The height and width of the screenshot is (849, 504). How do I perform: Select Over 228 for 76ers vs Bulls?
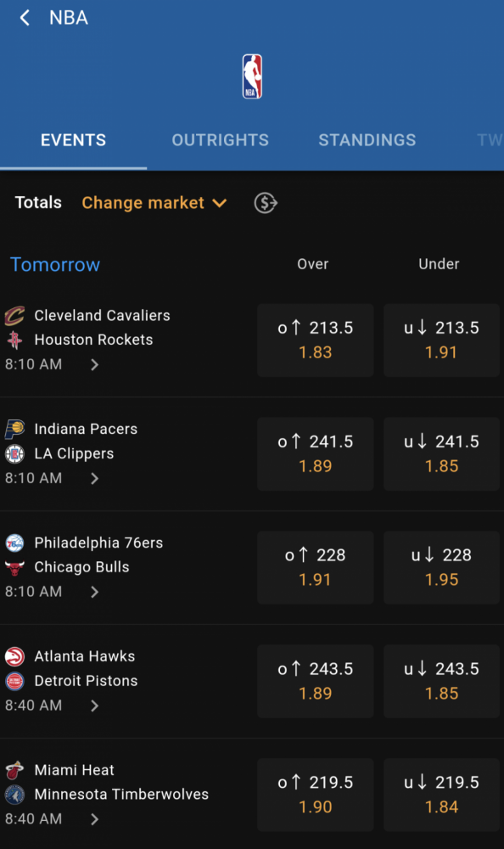316,567
